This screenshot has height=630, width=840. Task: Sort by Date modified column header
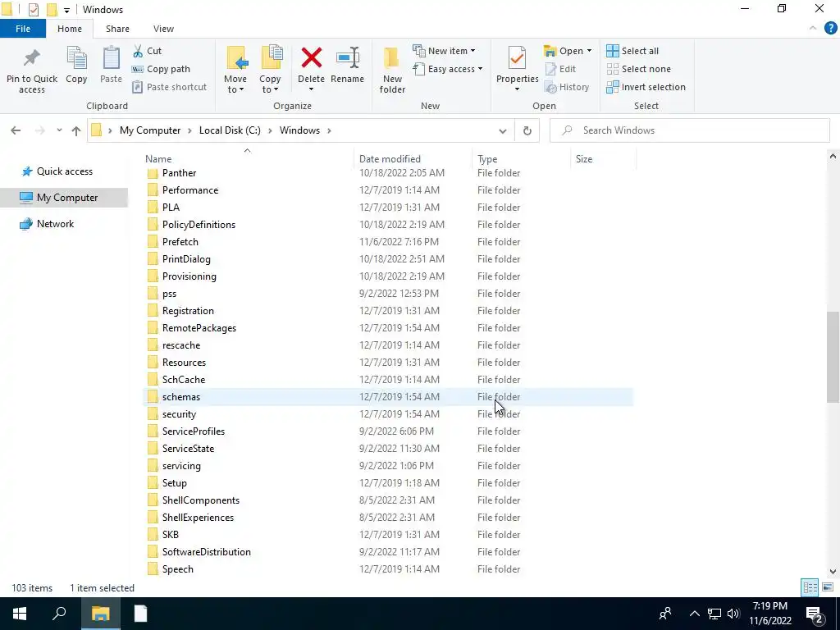pos(413,159)
